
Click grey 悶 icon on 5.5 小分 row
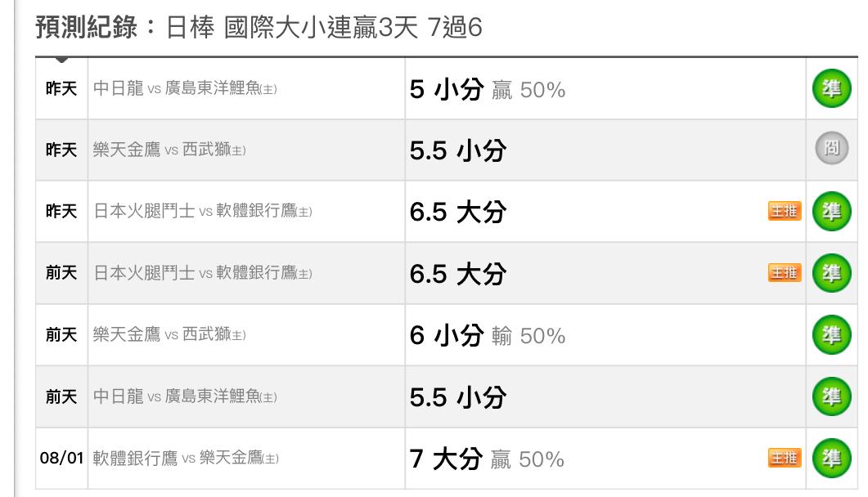[831, 148]
